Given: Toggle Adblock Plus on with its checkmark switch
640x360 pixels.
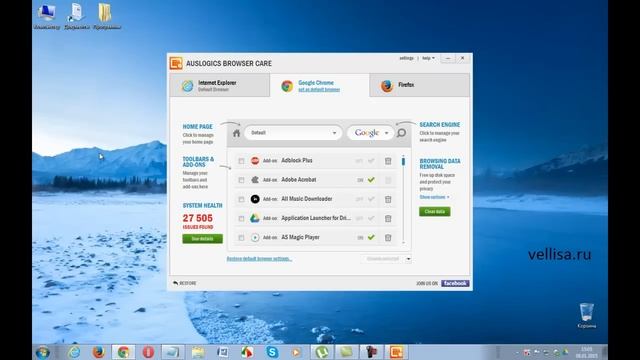Looking at the screenshot, I should (x=371, y=161).
